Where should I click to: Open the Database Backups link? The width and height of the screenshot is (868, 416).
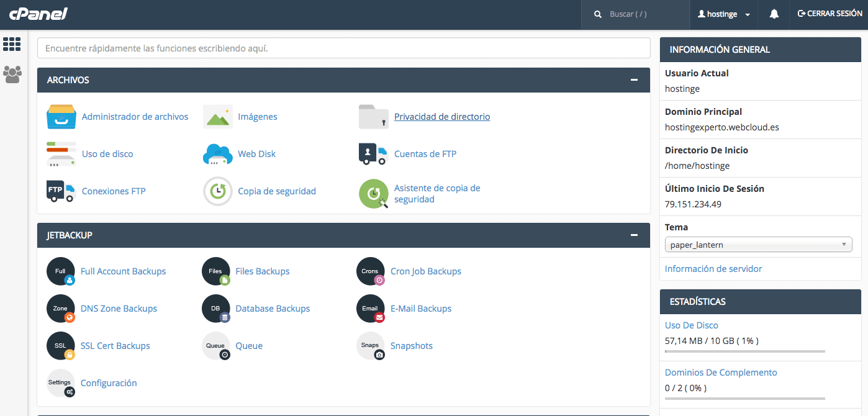(x=273, y=309)
